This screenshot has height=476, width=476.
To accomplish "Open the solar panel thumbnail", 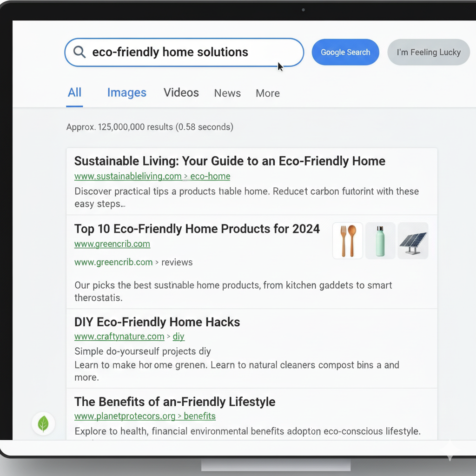I will coord(413,241).
